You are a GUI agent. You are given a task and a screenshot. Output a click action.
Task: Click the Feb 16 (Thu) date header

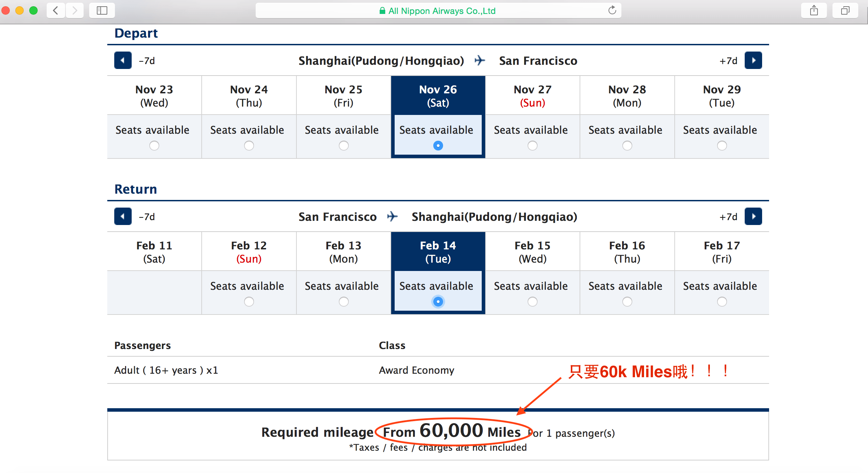[x=627, y=252]
